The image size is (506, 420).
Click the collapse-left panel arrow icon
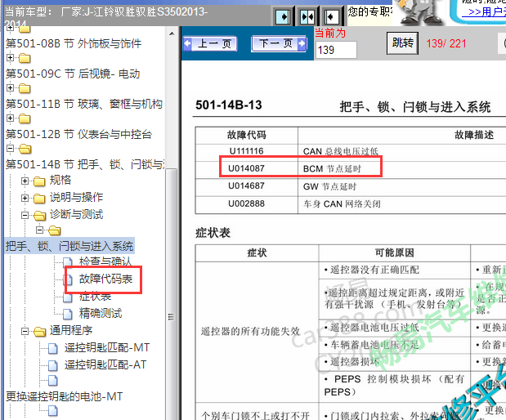[x=331, y=16]
